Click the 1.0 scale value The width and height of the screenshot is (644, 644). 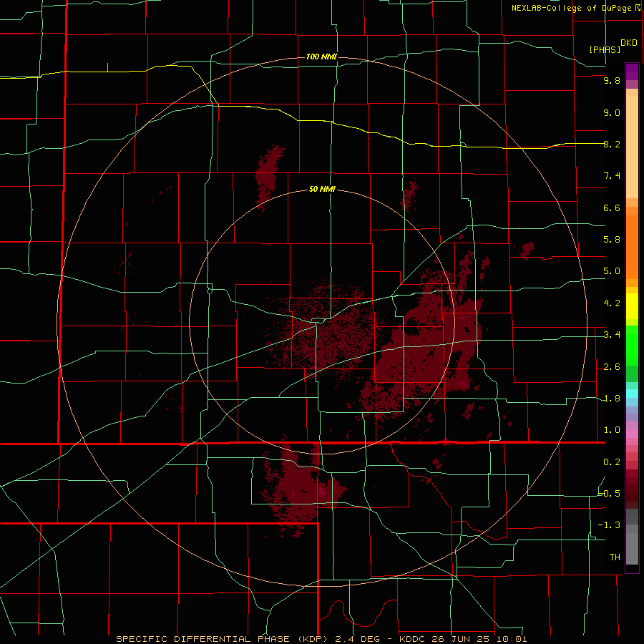[612, 430]
